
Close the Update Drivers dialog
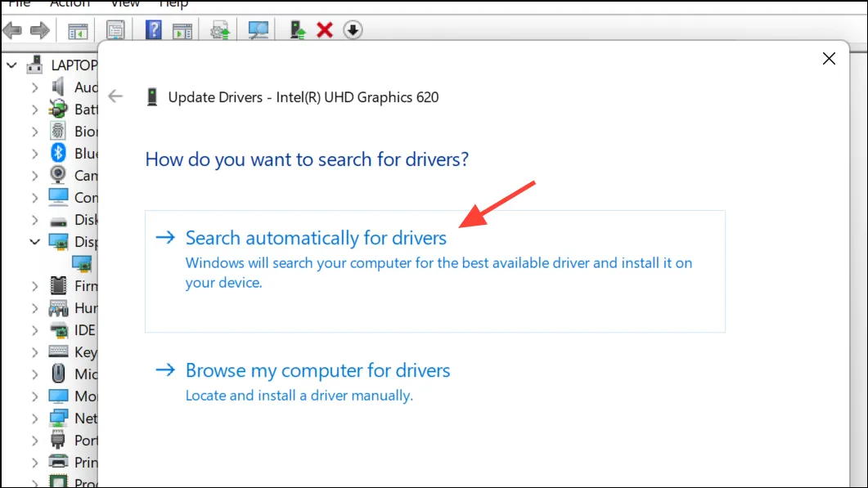coord(829,59)
